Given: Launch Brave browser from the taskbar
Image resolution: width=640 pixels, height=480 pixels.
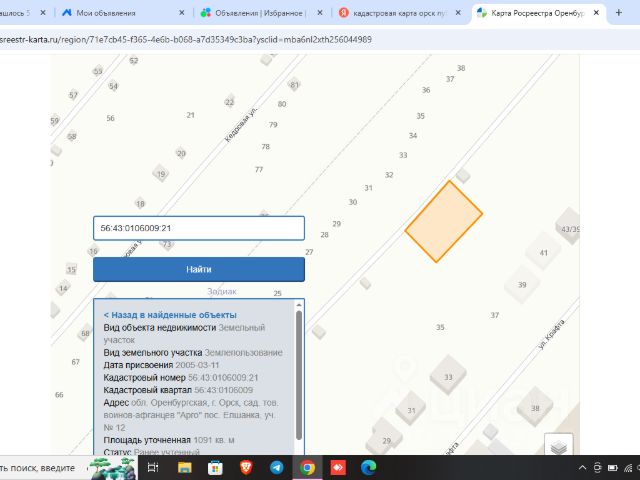Looking at the screenshot, I should point(246,468).
